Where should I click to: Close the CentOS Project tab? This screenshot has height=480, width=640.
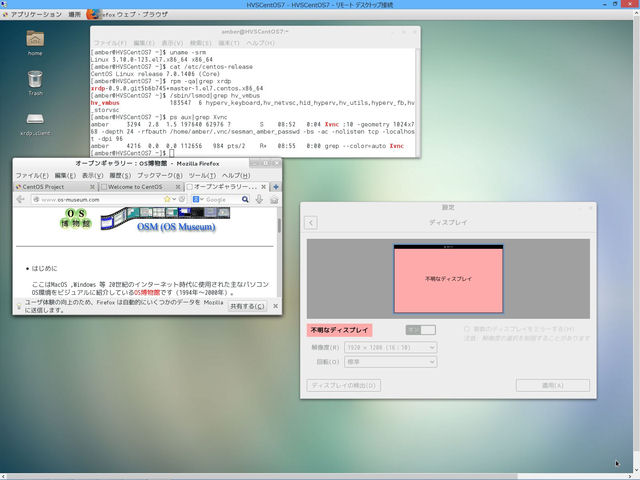(x=92, y=187)
